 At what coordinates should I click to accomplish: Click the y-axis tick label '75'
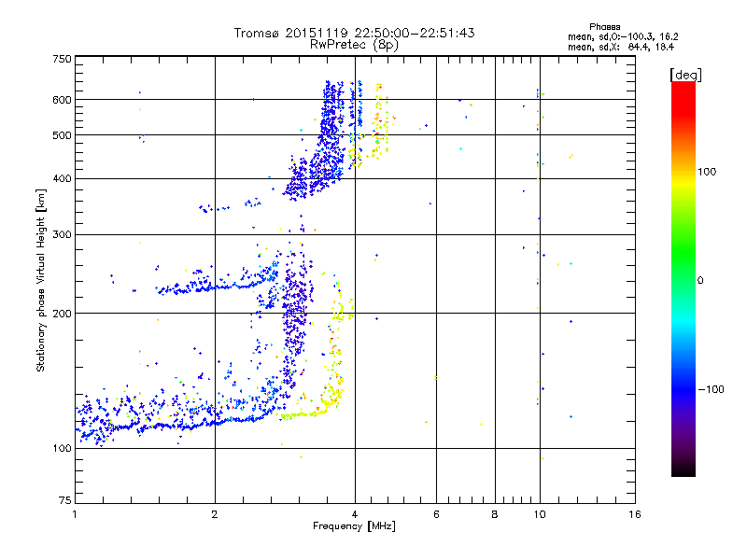click(65, 500)
